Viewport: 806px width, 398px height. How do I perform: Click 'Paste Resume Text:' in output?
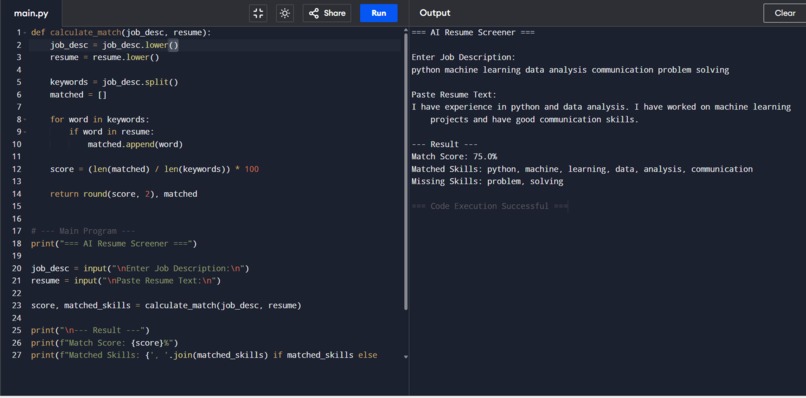(454, 95)
